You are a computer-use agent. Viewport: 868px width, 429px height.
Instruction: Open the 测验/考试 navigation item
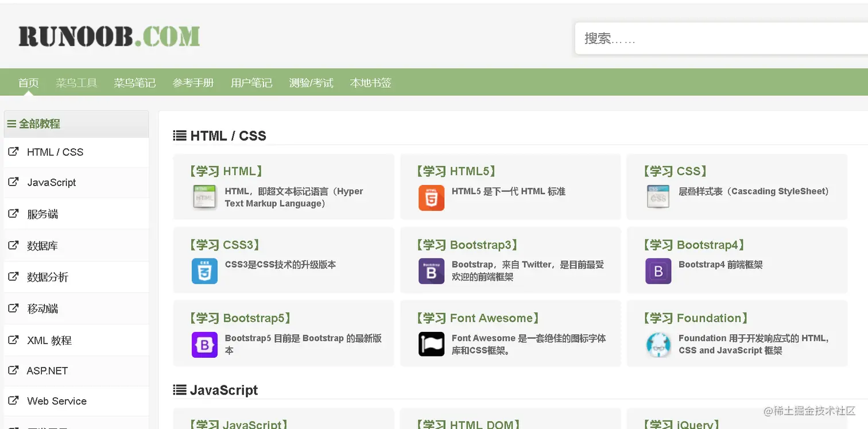311,83
